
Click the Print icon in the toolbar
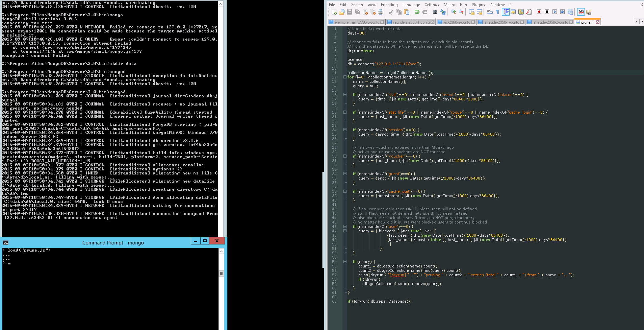tap(381, 12)
